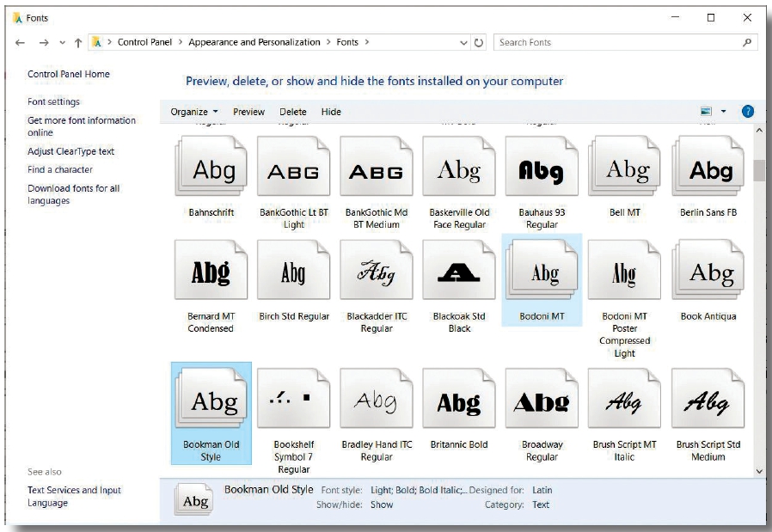
Task: Click the scroll up arrow
Action: (759, 131)
